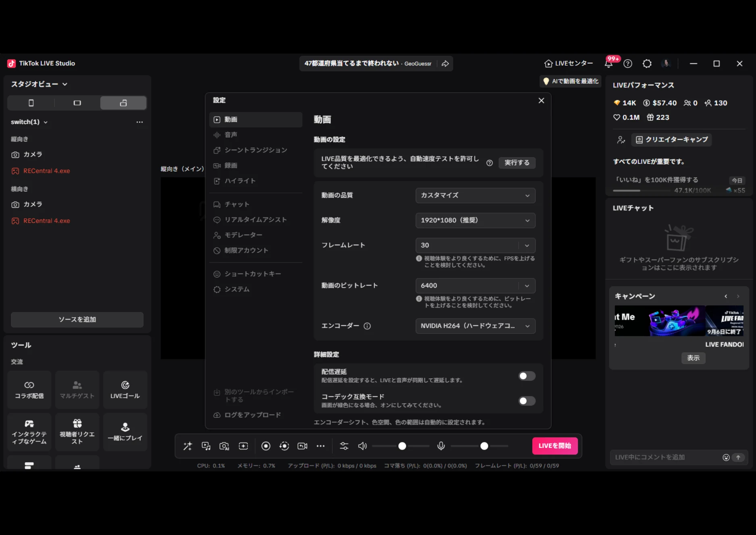The height and width of the screenshot is (535, 756).
Task: Open the コラボ配信 tool
Action: click(x=29, y=390)
